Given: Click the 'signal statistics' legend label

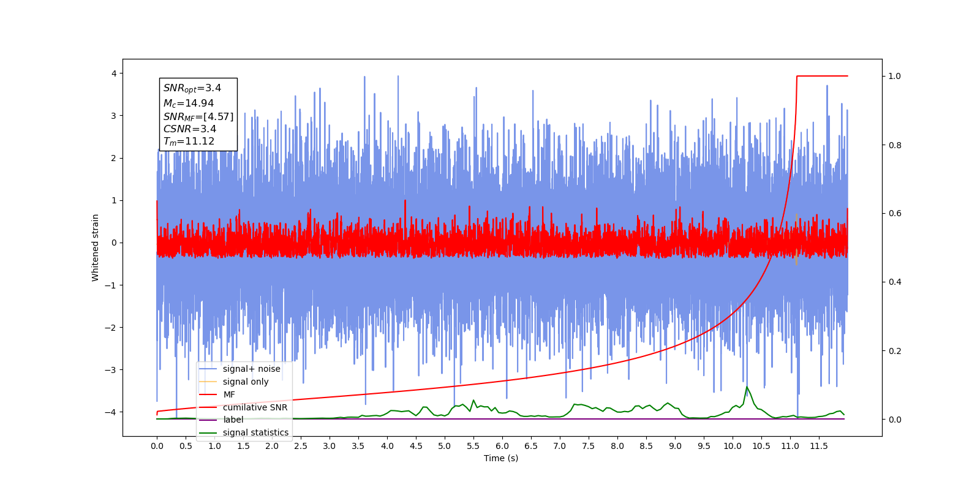Looking at the screenshot, I should (x=255, y=432).
